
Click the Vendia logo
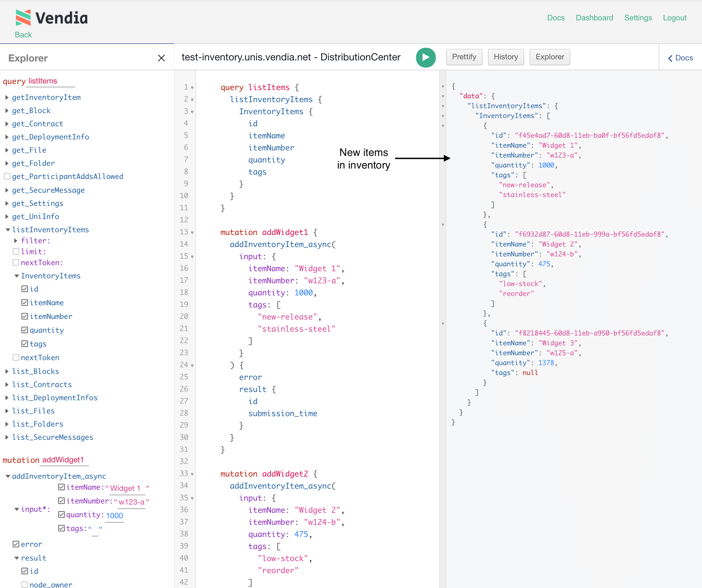[x=52, y=17]
